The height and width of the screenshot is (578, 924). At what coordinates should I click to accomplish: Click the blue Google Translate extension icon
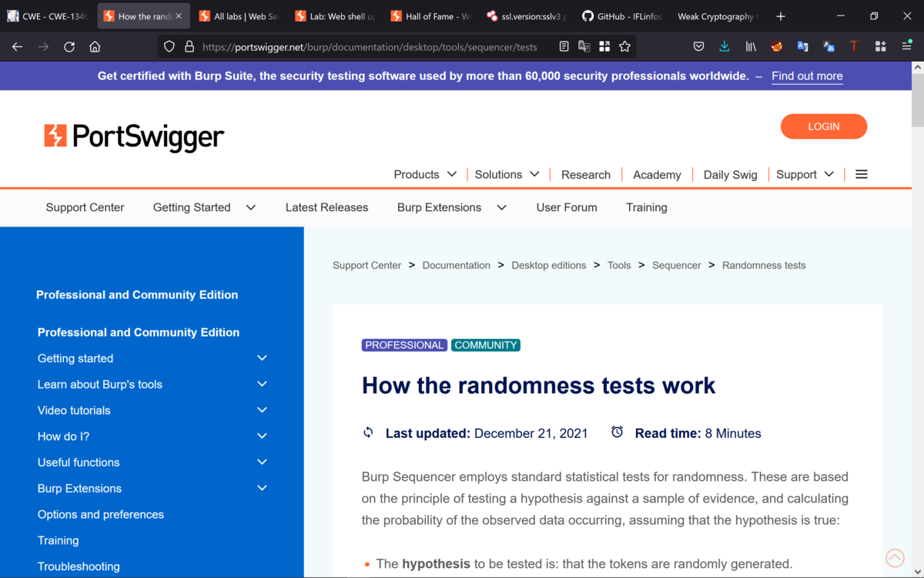pyautogui.click(x=802, y=46)
